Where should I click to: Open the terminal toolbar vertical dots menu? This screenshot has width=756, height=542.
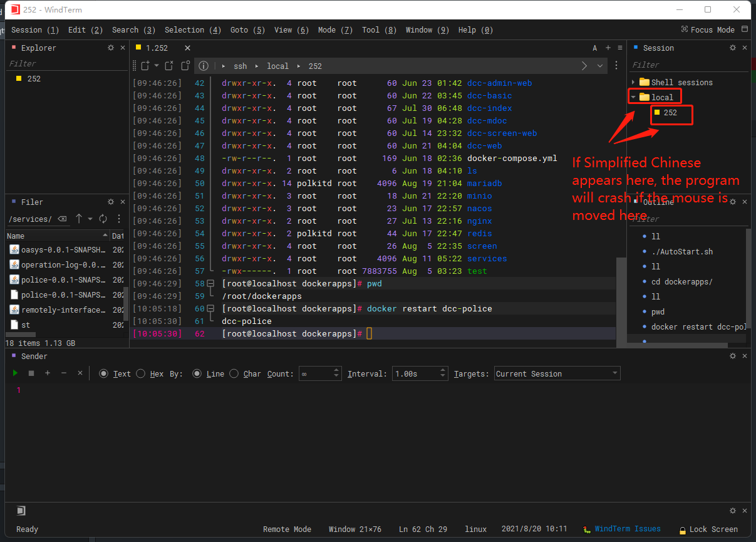[x=616, y=66]
